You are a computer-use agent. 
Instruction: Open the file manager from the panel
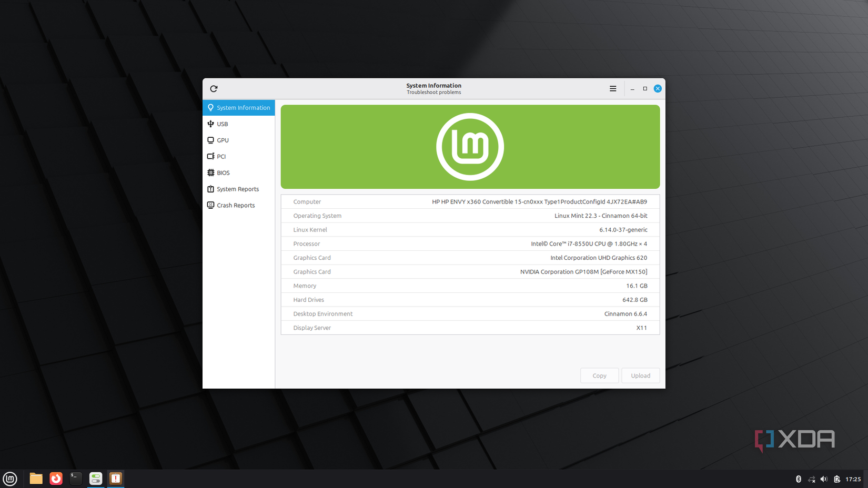tap(36, 479)
